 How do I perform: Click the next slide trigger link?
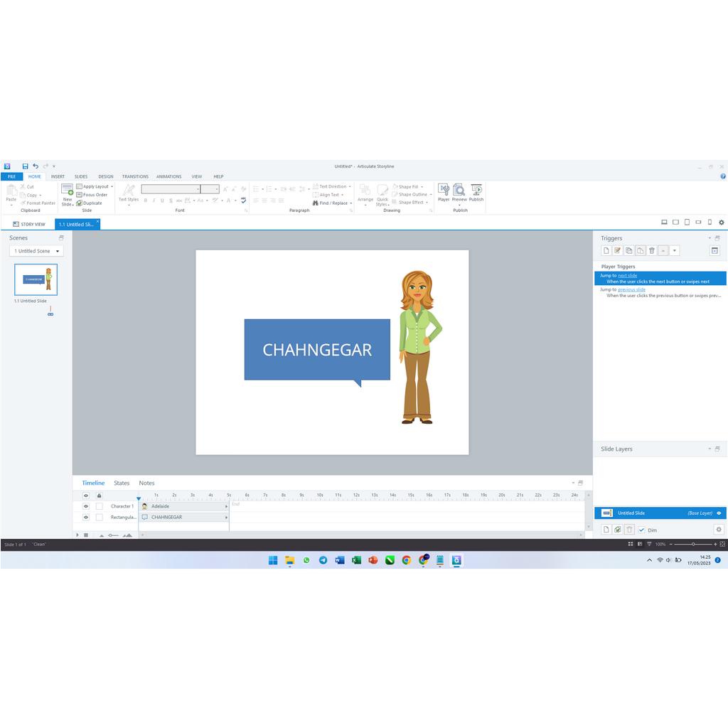point(626,275)
